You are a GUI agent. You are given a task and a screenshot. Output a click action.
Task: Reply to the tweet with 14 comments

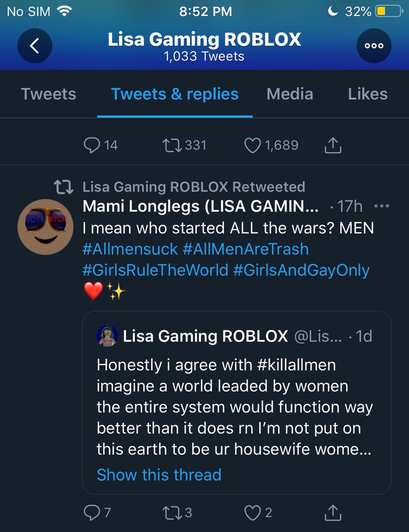[x=100, y=145]
